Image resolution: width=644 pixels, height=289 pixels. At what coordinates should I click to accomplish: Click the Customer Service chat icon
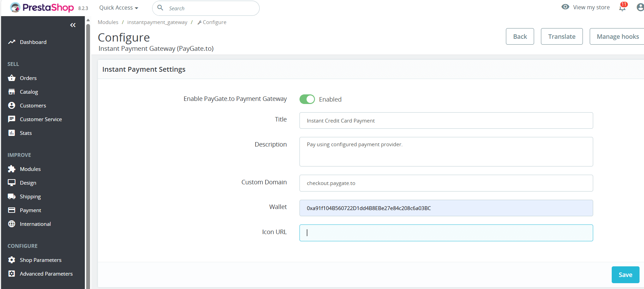12,119
